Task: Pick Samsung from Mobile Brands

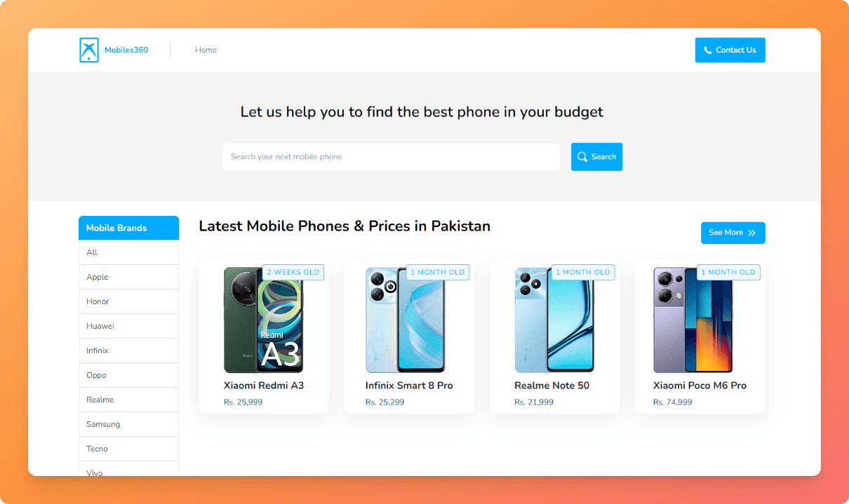Action: click(x=128, y=424)
